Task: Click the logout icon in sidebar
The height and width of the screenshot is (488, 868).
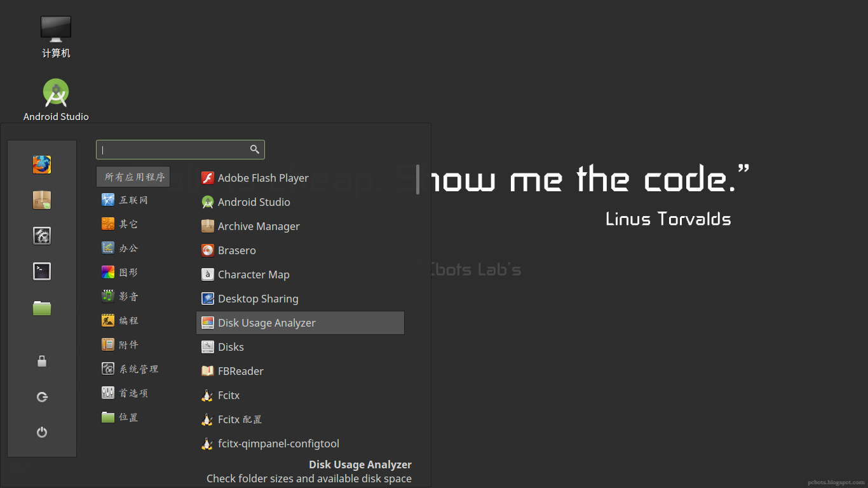Action: point(42,397)
